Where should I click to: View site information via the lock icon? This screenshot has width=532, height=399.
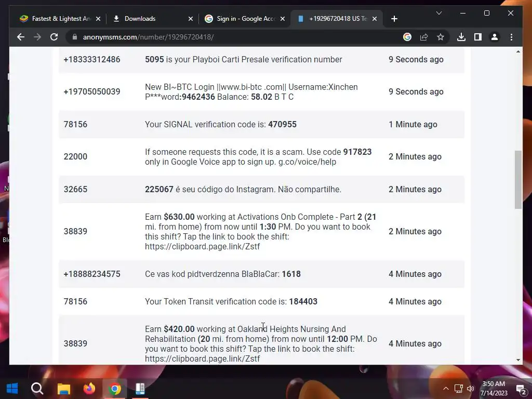coord(75,37)
